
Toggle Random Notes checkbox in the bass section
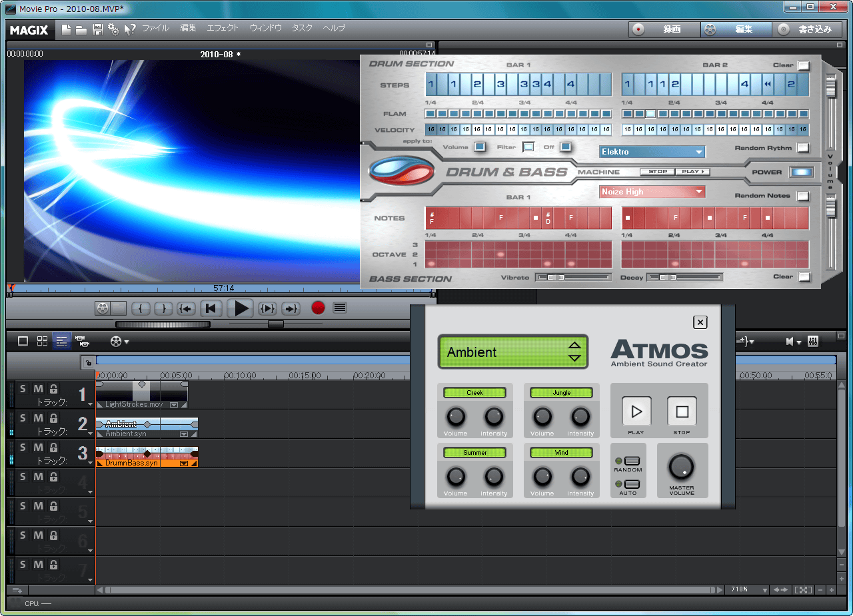803,196
